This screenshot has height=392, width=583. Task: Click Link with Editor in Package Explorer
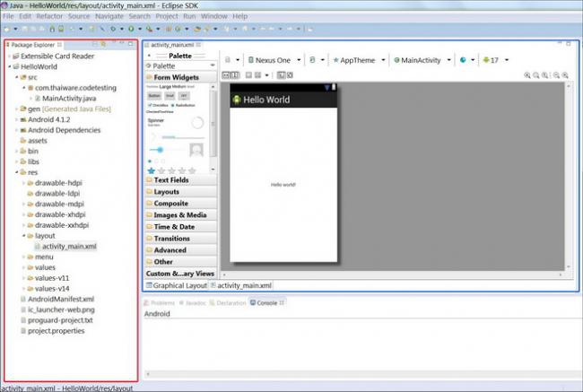click(x=104, y=44)
